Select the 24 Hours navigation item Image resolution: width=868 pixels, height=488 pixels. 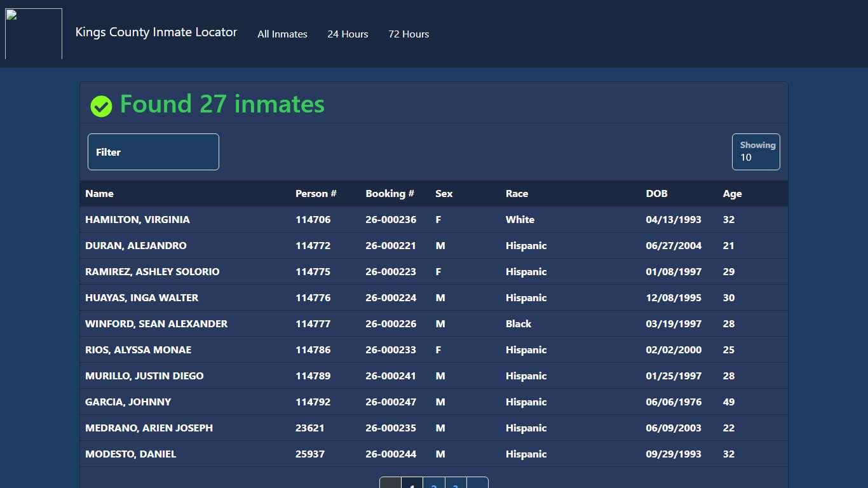click(x=348, y=34)
